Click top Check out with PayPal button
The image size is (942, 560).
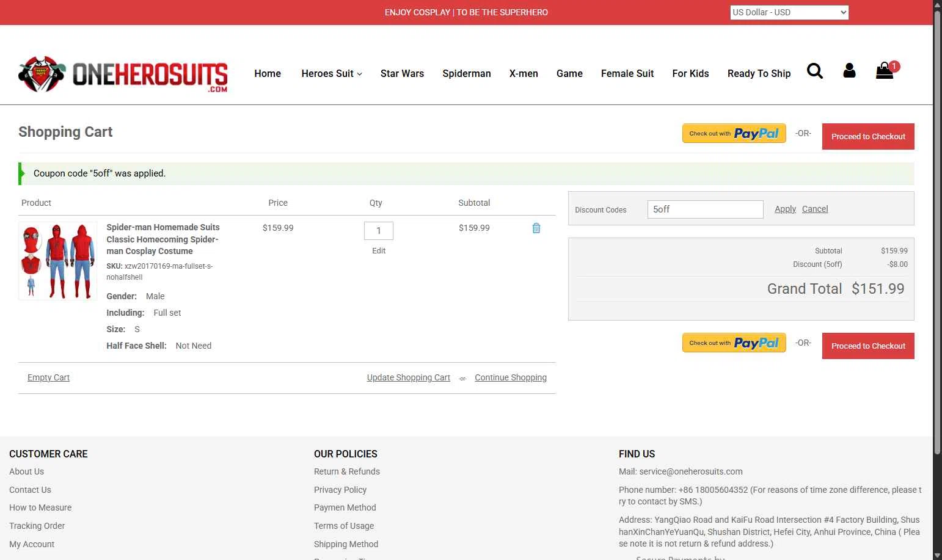734,134
